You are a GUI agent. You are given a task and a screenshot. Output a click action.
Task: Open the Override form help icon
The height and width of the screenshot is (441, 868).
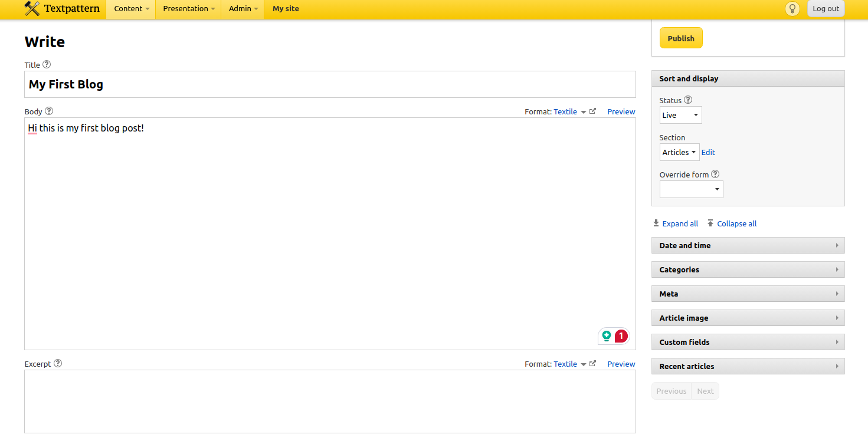[x=715, y=174]
